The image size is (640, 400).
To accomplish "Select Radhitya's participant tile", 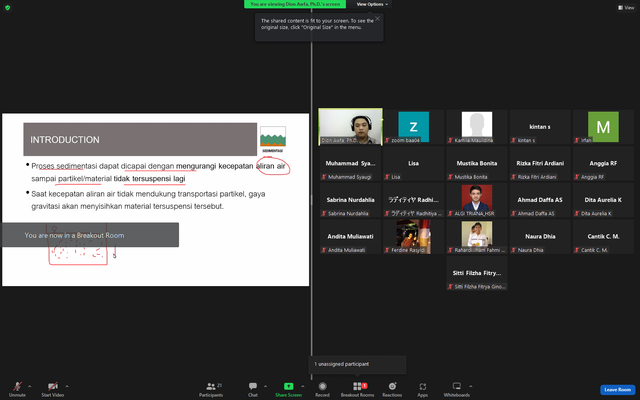I will point(413,200).
